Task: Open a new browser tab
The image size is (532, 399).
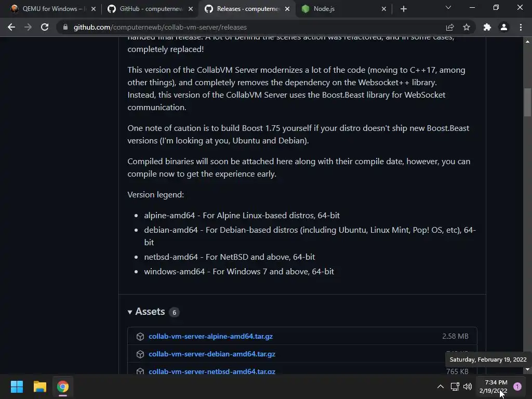Action: [x=403, y=9]
